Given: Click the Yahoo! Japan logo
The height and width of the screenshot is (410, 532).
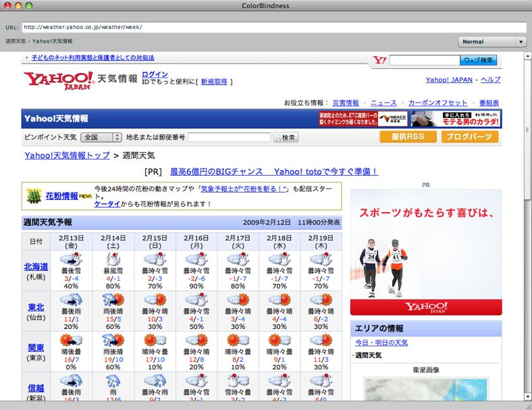Looking at the screenshot, I should coord(58,80).
